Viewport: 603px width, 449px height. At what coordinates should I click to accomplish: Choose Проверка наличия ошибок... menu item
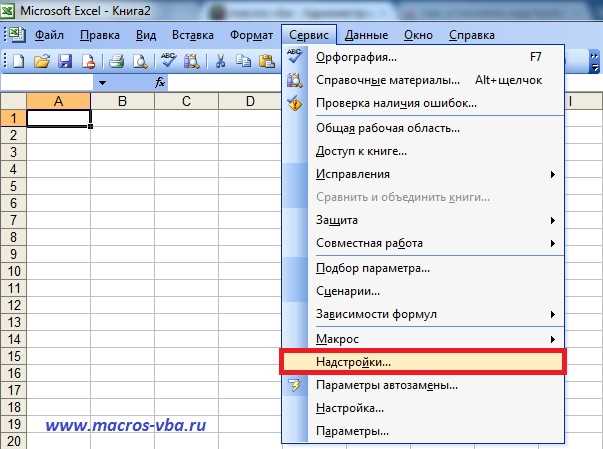423,103
